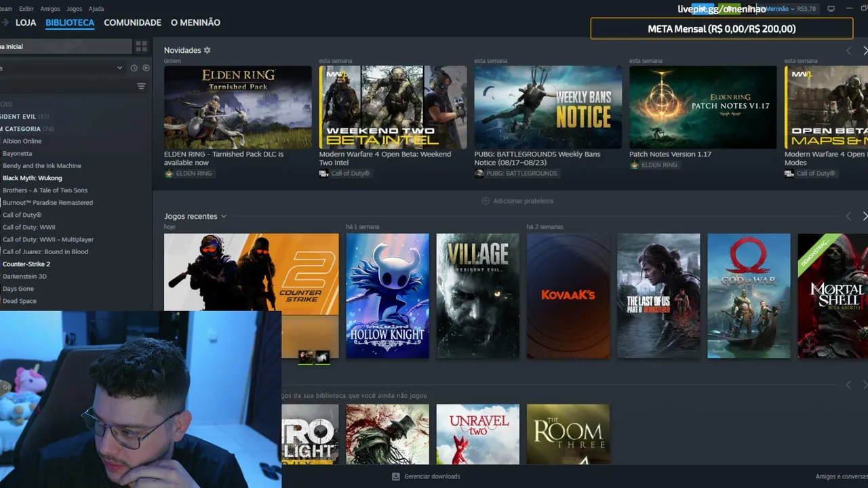
Task: Open Novidades settings gear
Action: 208,50
